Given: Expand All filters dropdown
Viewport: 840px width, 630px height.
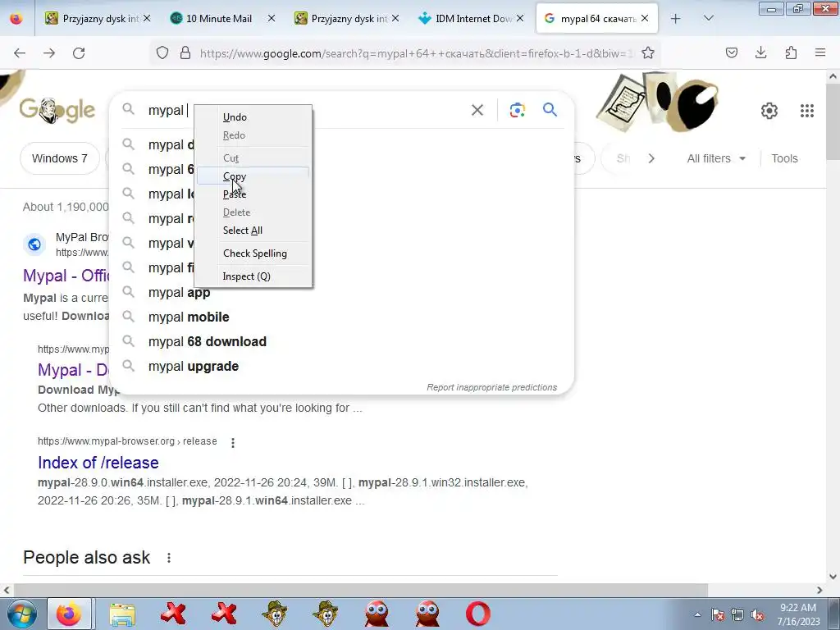Looking at the screenshot, I should click(716, 158).
